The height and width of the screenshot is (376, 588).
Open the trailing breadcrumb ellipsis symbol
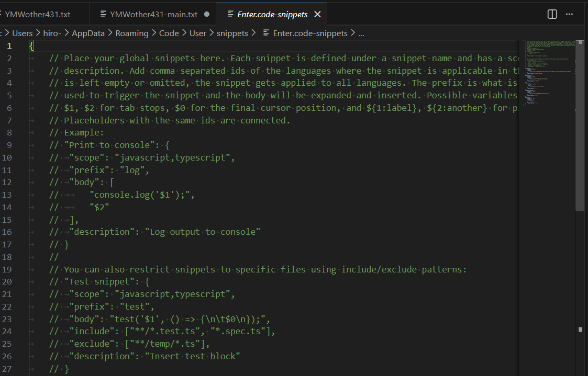(x=360, y=33)
